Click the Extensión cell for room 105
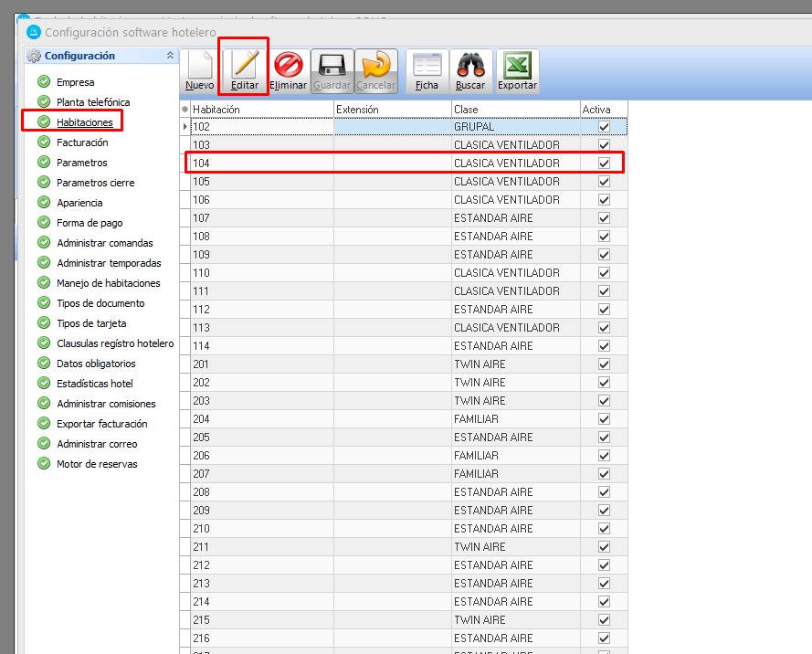The height and width of the screenshot is (654, 812). coord(392,182)
